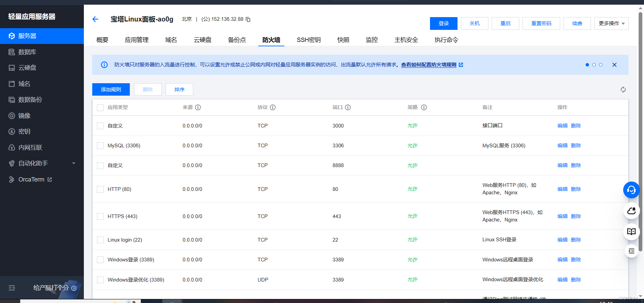Switch to the 执行命令 tab
This screenshot has width=644, height=303.
pos(446,40)
